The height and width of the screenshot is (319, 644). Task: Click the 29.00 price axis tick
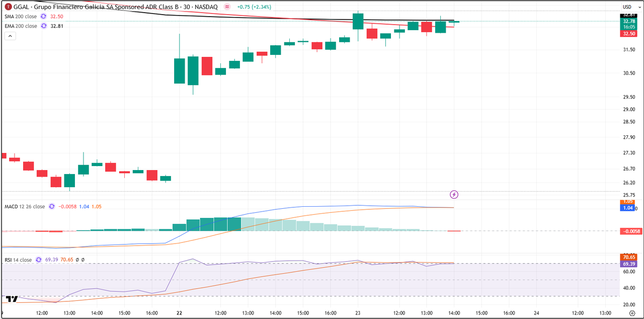(x=629, y=110)
